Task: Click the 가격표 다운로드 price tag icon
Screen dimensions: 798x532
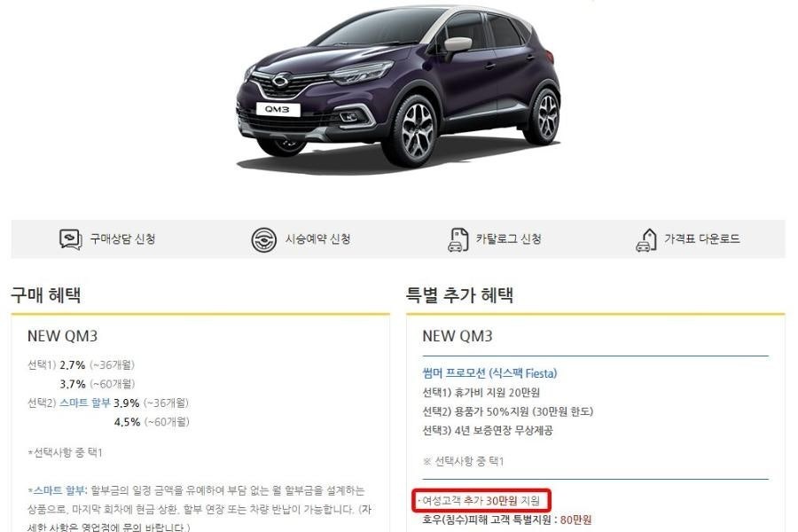Action: 646,239
